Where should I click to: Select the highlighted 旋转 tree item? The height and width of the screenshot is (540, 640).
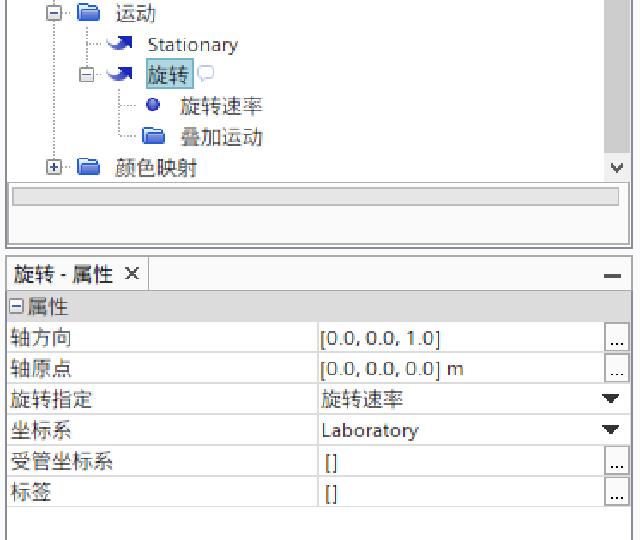click(x=169, y=74)
